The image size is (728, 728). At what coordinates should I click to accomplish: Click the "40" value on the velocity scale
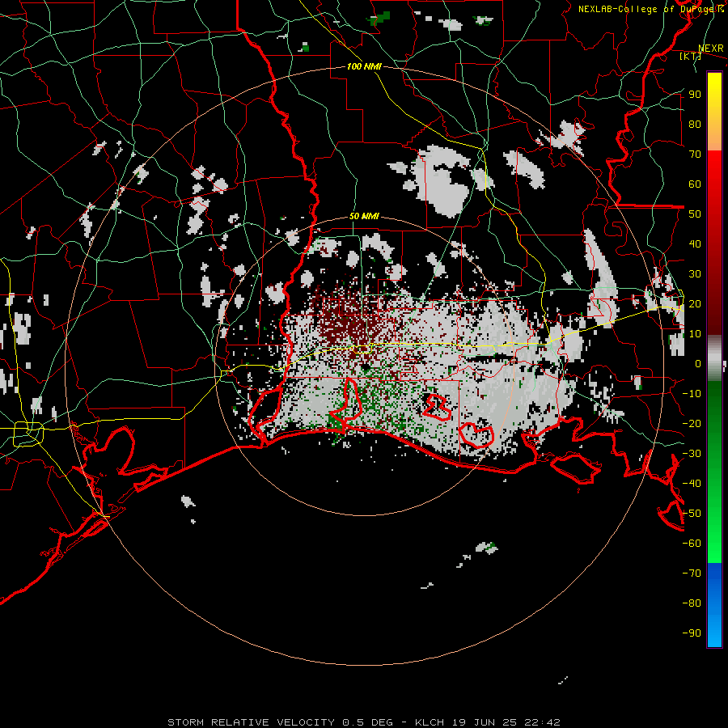click(x=695, y=243)
